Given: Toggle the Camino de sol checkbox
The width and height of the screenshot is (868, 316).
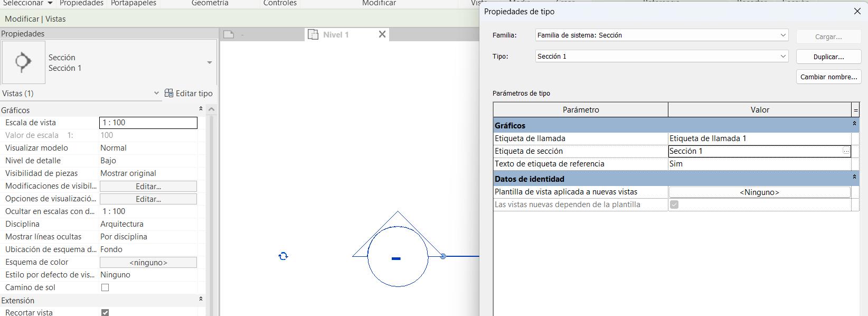Looking at the screenshot, I should pyautogui.click(x=105, y=287).
